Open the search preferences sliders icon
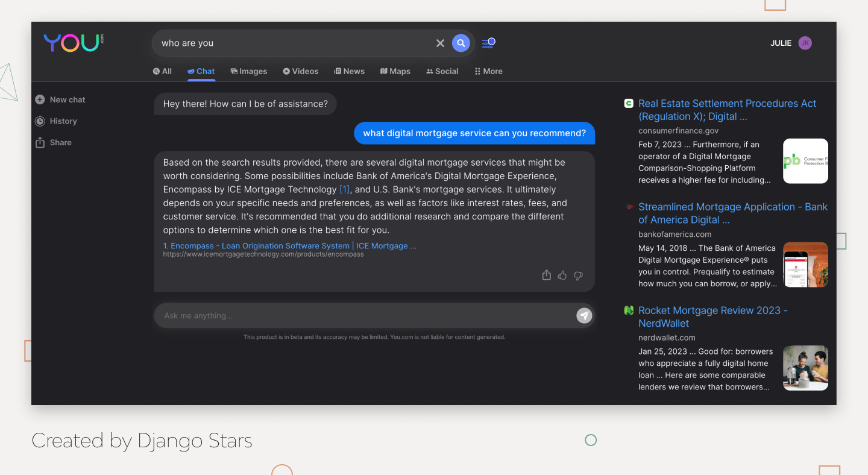This screenshot has height=475, width=868. tap(488, 43)
